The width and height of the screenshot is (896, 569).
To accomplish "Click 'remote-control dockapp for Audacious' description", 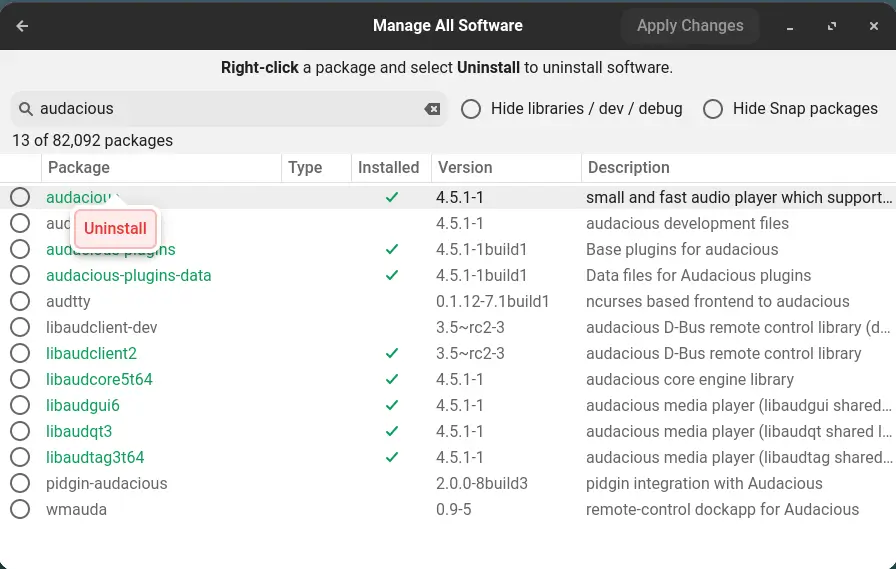I will (723, 510).
